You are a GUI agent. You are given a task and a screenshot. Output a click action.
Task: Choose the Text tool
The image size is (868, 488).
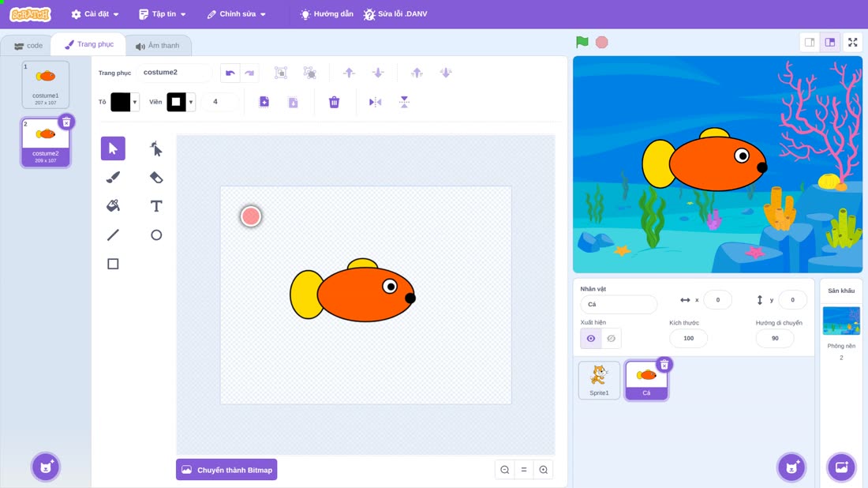click(x=156, y=206)
